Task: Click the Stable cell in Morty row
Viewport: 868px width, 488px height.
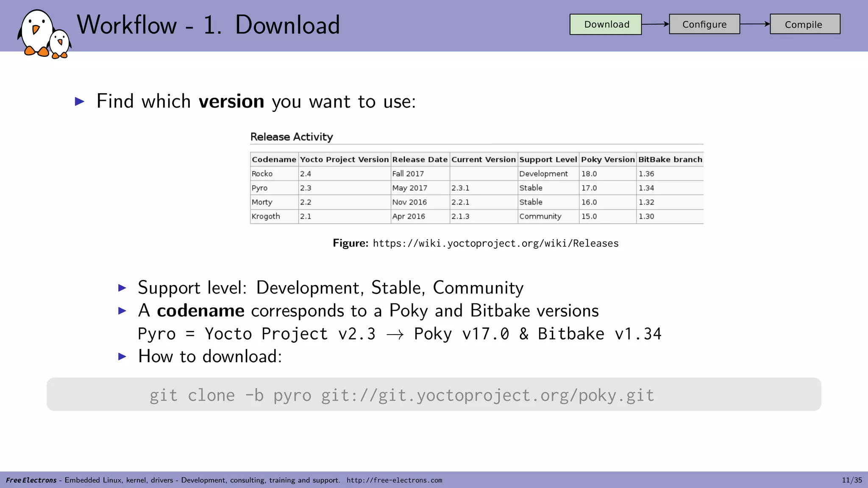Action: click(548, 202)
